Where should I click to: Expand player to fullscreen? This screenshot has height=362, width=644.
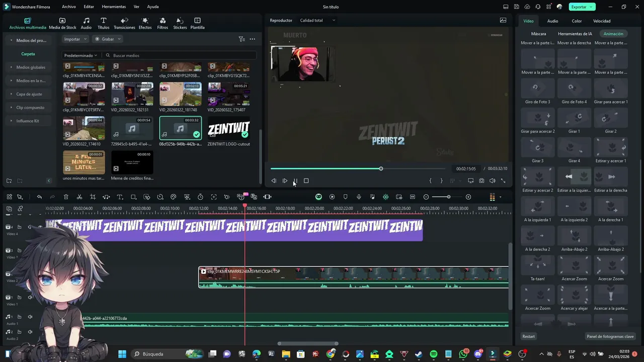point(503,180)
